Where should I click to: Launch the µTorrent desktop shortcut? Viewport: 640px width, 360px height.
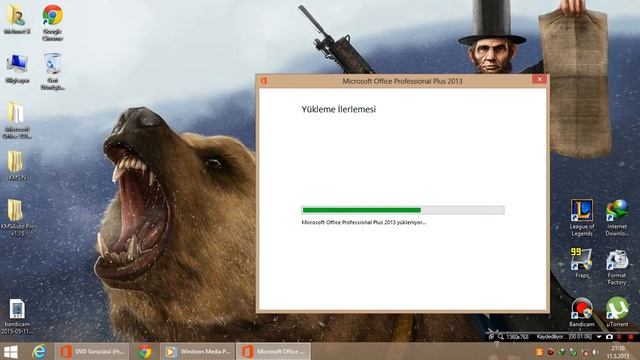(617, 312)
